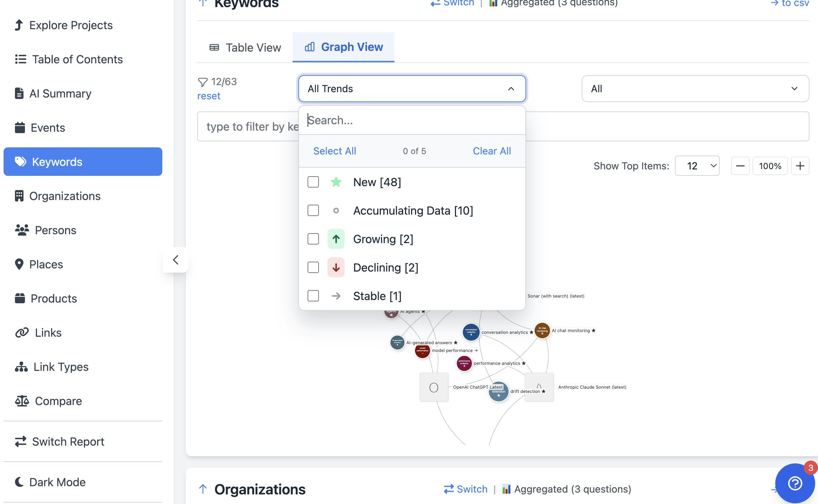The width and height of the screenshot is (818, 504).
Task: Click up arrow beside Organizations heading
Action: (x=203, y=489)
